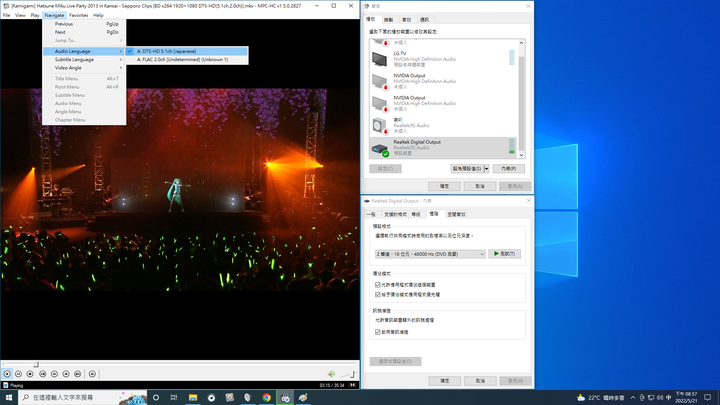Click the Cortana circle icon on taskbar

156,398
